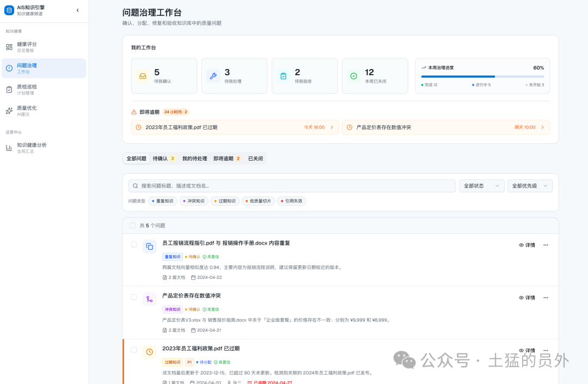Click the 即将逾期 warning triangle icon
The width and height of the screenshot is (588, 384).
(134, 112)
